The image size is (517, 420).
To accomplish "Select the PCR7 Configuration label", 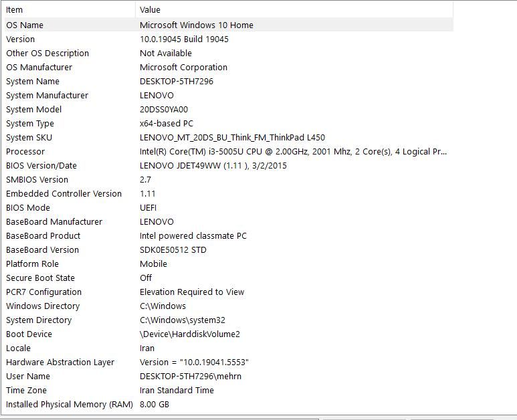I will (43, 292).
